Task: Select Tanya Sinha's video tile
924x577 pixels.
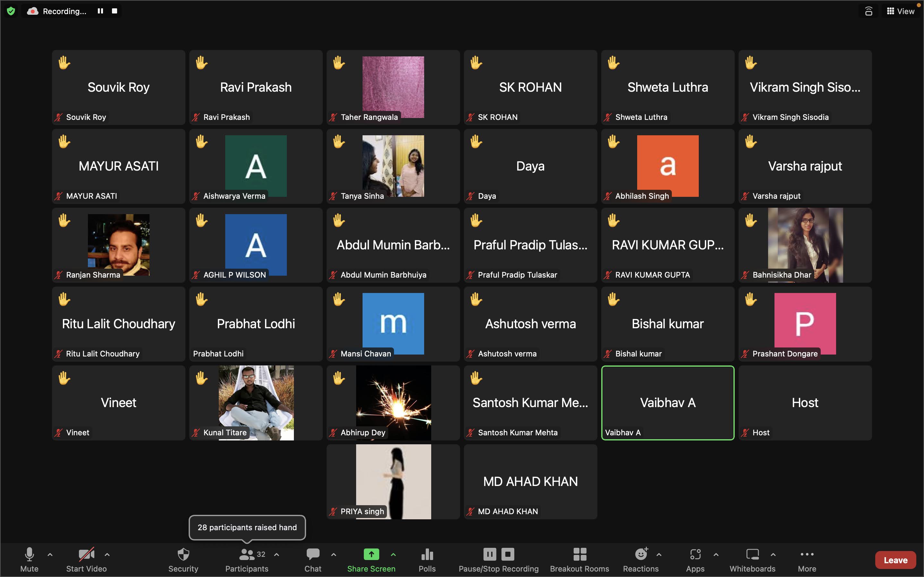Action: pyautogui.click(x=393, y=166)
